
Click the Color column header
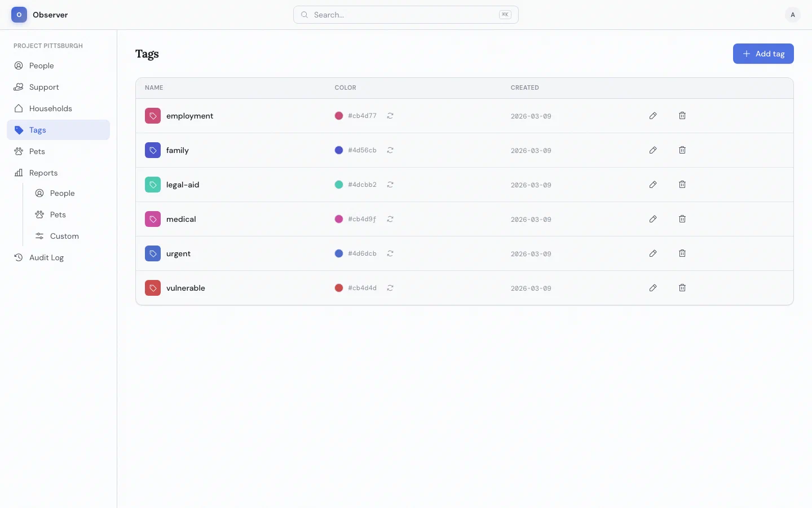coord(345,87)
